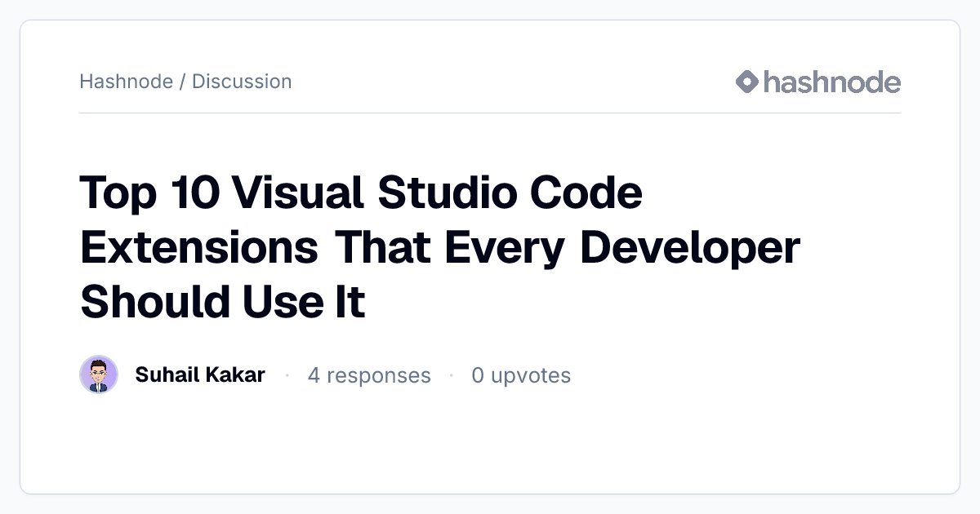Click the Hashnode logo
Viewport: 980px width, 514px height.
(817, 82)
